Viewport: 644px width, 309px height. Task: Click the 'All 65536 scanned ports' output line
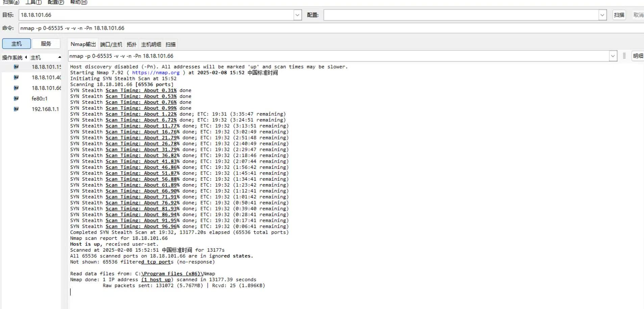tap(162, 256)
